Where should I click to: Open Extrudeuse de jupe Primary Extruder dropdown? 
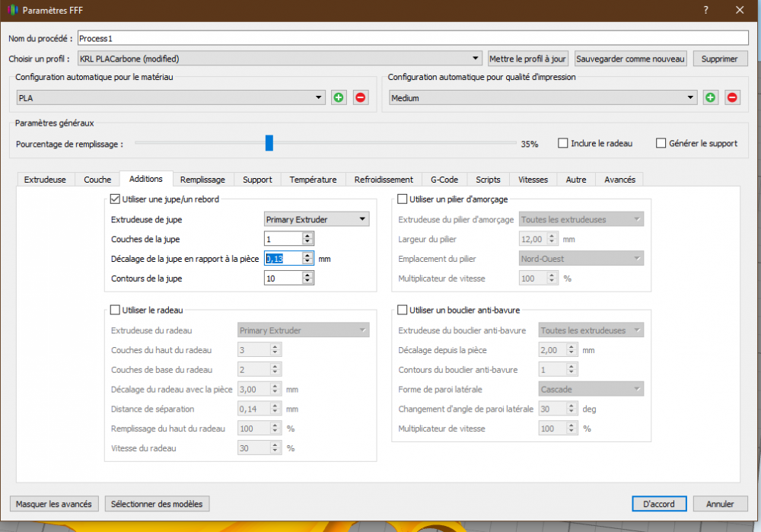click(x=317, y=219)
